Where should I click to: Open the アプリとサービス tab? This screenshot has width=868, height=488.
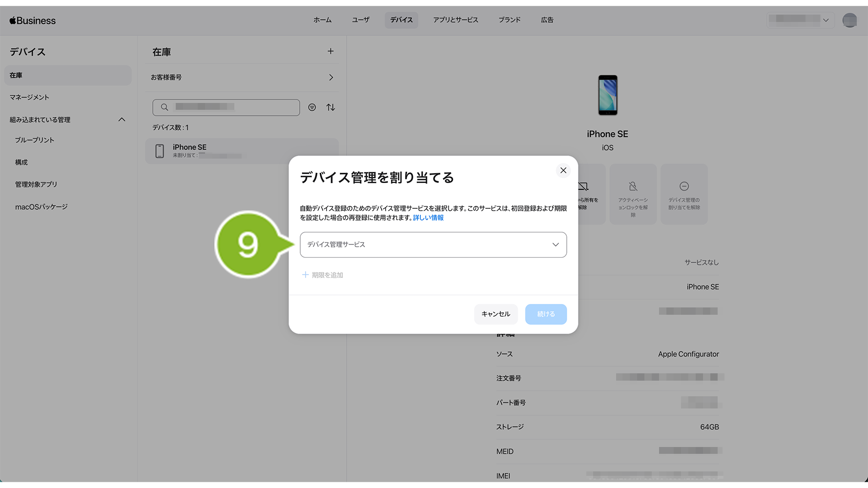point(455,20)
